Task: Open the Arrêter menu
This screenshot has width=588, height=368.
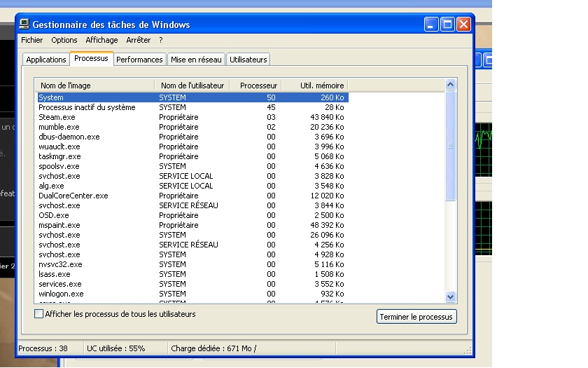Action: click(138, 40)
